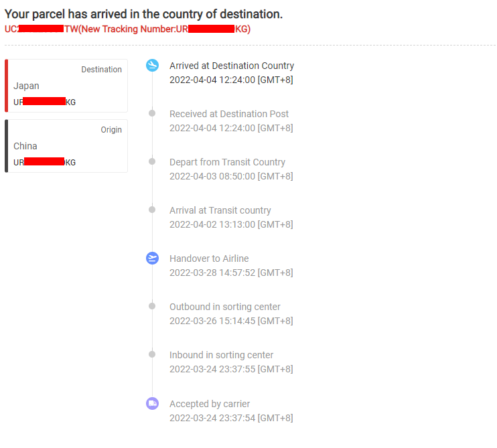Click the Handover to Airline plane icon

(152, 258)
